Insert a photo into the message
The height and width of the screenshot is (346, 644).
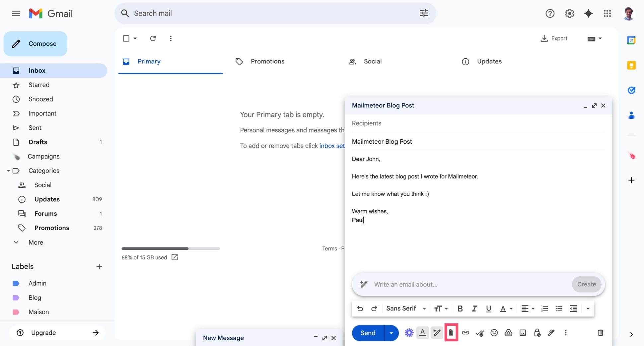point(523,333)
